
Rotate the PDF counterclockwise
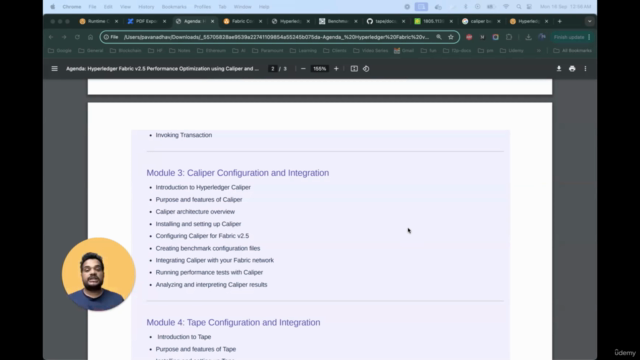(366, 69)
